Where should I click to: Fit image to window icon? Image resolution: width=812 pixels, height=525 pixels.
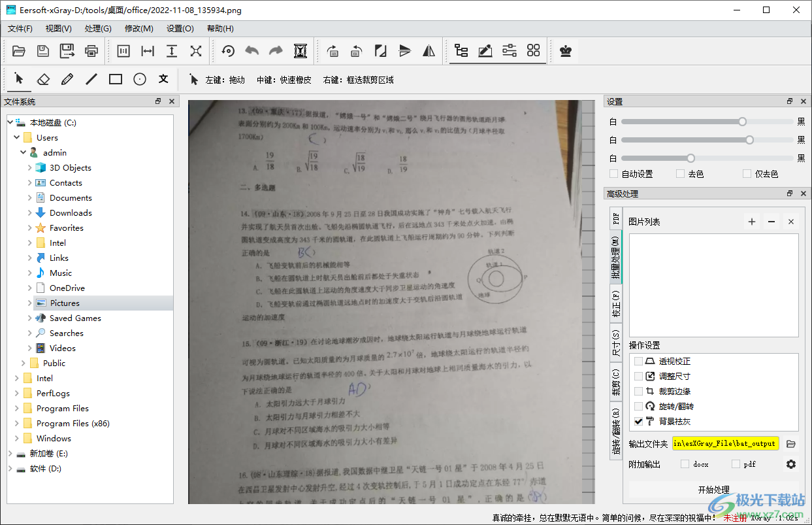click(x=196, y=51)
